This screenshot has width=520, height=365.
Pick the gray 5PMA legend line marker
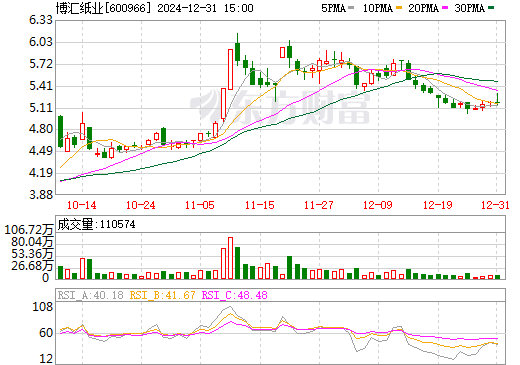point(351,8)
